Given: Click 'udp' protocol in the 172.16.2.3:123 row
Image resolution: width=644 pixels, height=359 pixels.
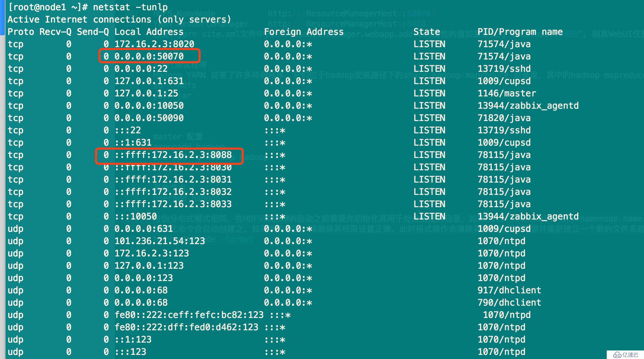Looking at the screenshot, I should click(16, 253).
